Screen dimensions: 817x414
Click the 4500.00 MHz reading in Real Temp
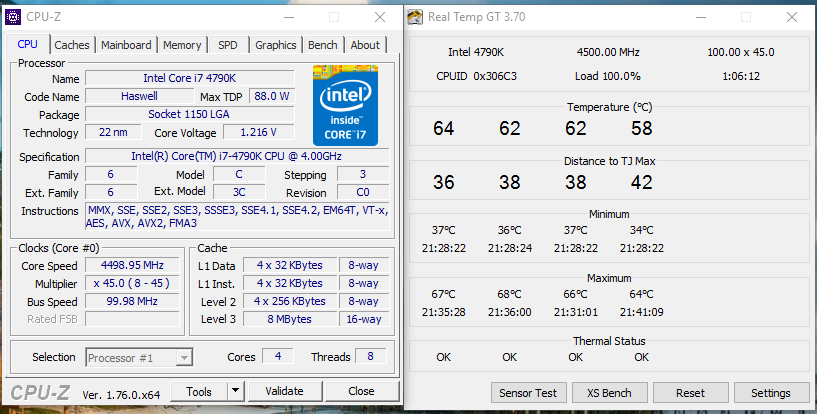tap(608, 52)
